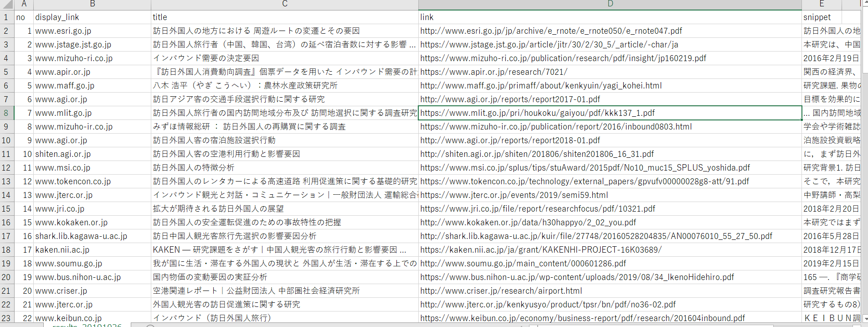Select cell shark.lib.kagawa-u.ac.jp
This screenshot has width=868, height=327.
tap(92, 236)
